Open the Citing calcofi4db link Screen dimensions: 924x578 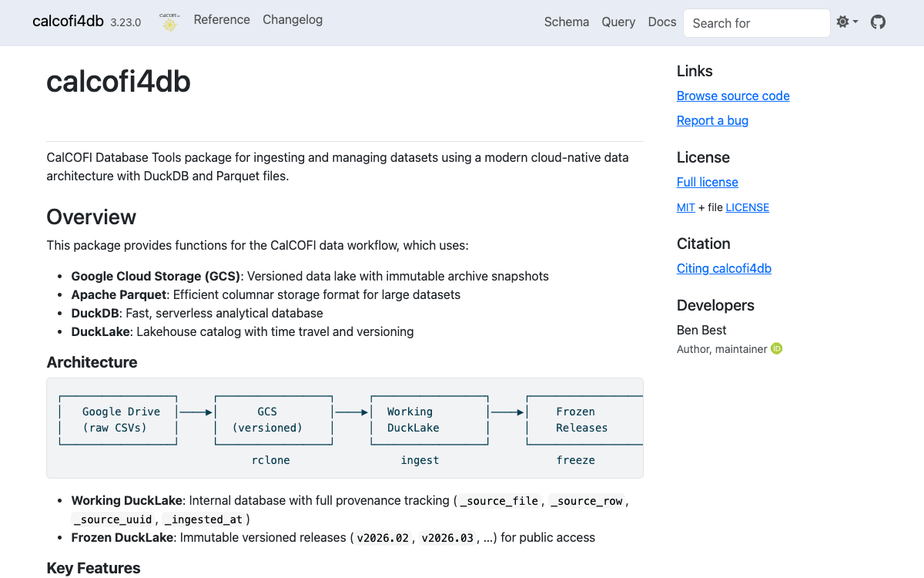click(724, 268)
